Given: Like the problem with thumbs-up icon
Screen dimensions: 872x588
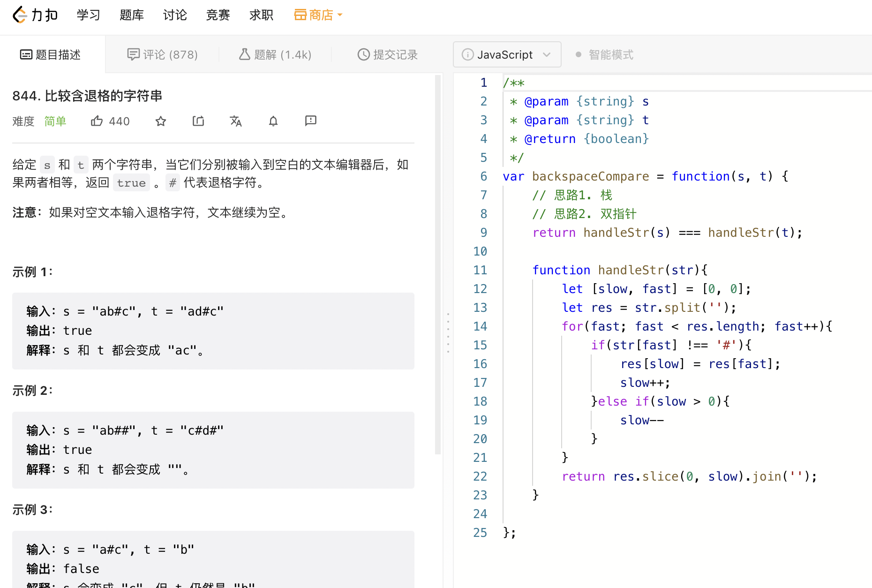Looking at the screenshot, I should click(97, 121).
